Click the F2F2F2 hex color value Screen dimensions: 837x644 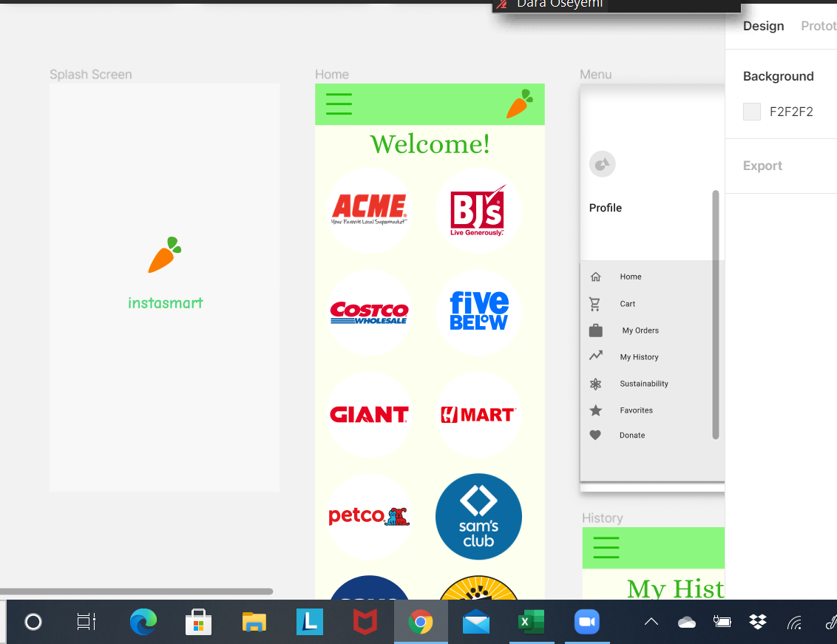[791, 112]
